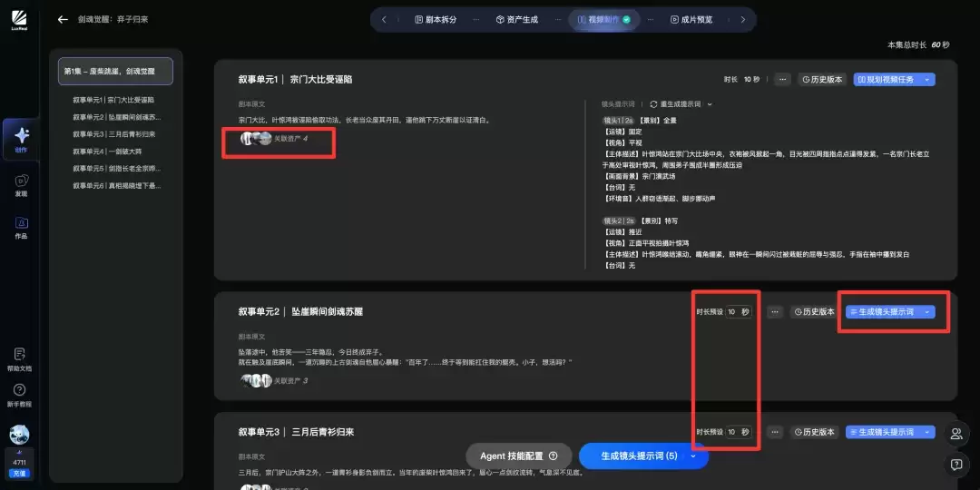The height and width of the screenshot is (490, 980).
Task: Open the 帮助文档 document icon
Action: pyautogui.click(x=19, y=355)
